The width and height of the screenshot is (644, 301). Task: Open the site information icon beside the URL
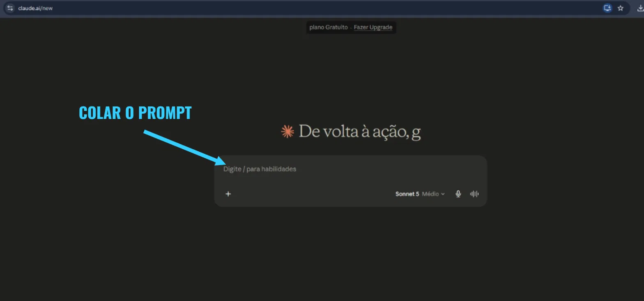click(x=10, y=8)
